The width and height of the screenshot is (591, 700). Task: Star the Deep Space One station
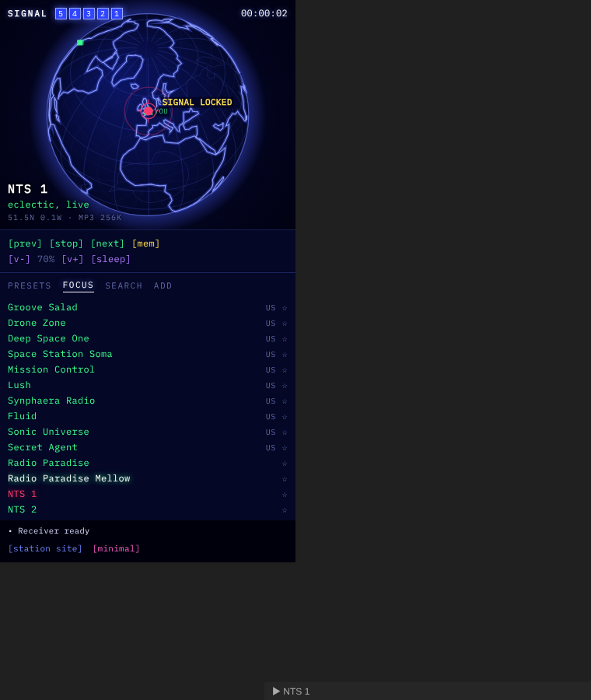point(285,339)
